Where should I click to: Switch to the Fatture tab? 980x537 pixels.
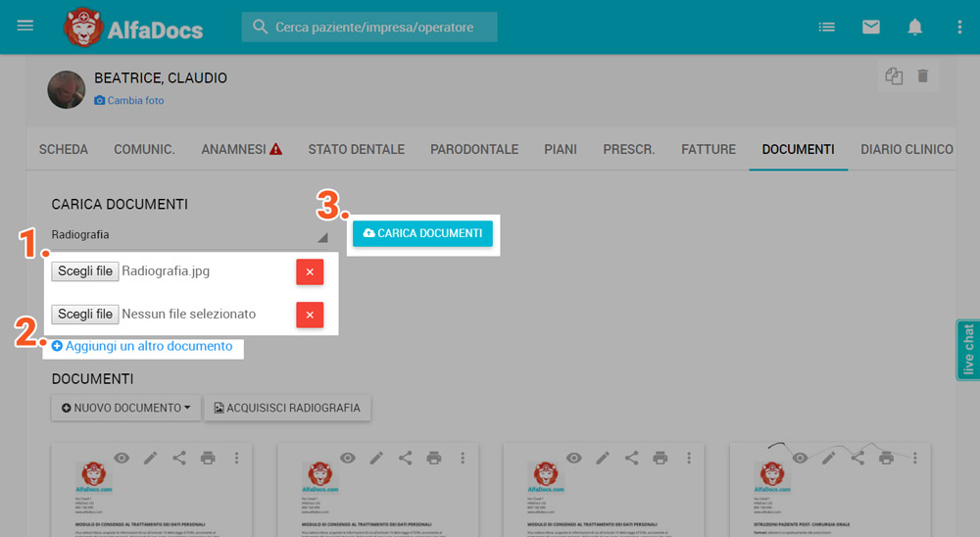[709, 150]
